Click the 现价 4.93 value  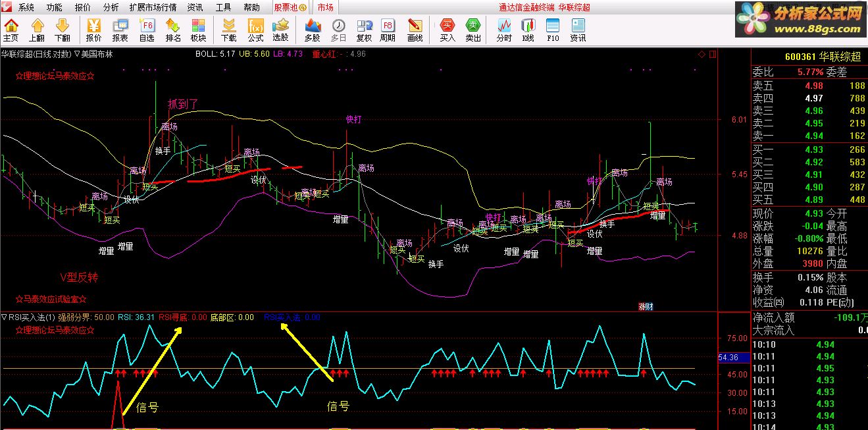[814, 214]
